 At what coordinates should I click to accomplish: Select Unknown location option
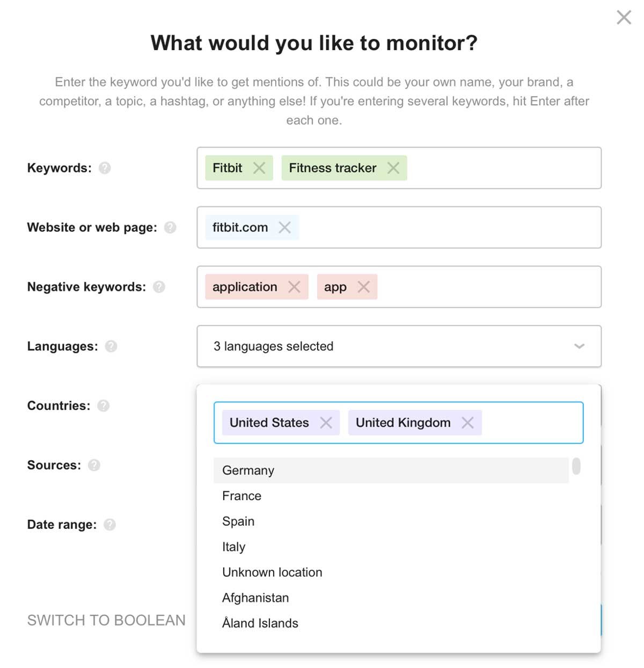point(391,572)
